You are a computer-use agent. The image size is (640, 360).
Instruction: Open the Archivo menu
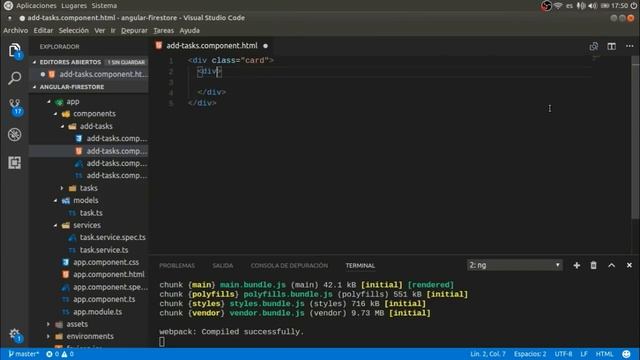pyautogui.click(x=16, y=31)
